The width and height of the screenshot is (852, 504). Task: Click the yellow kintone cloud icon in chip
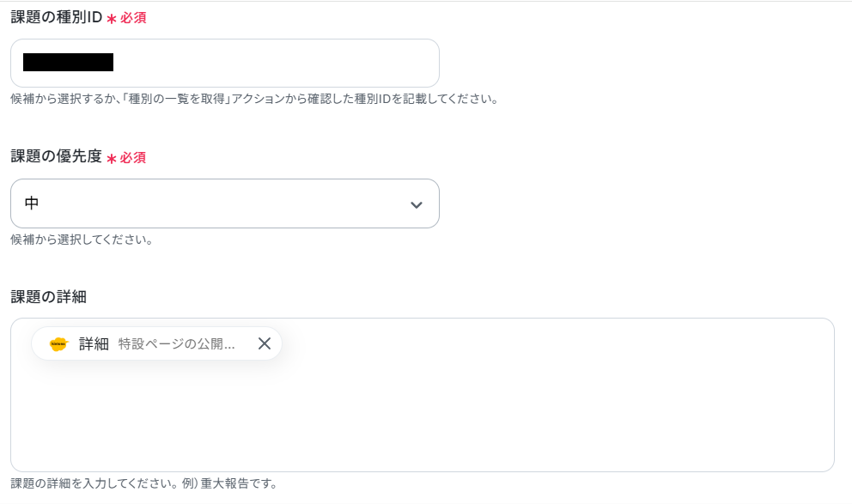58,343
